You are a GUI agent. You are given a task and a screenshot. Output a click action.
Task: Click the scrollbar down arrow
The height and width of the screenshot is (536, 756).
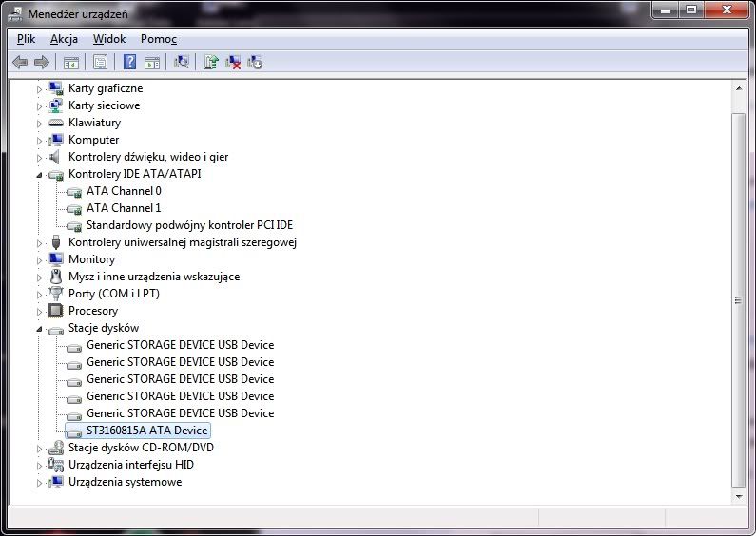pyautogui.click(x=739, y=496)
